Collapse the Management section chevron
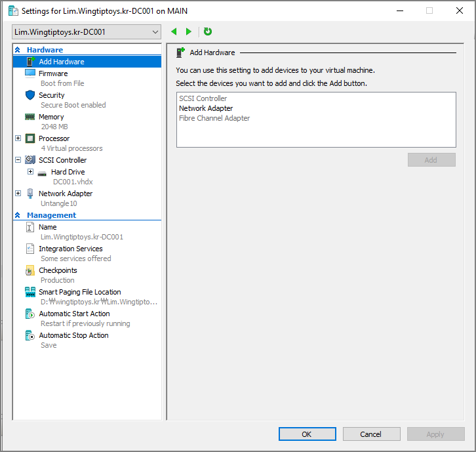 pyautogui.click(x=18, y=215)
